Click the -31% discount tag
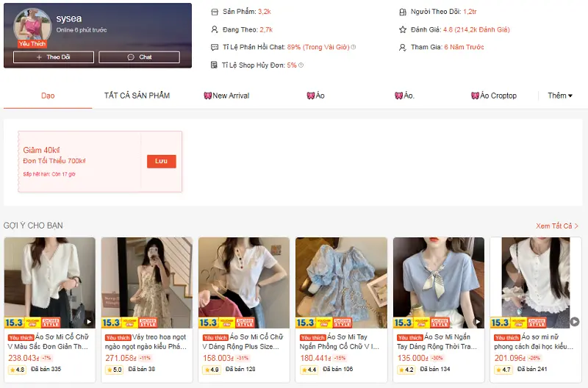The width and height of the screenshot is (588, 388). click(243, 358)
